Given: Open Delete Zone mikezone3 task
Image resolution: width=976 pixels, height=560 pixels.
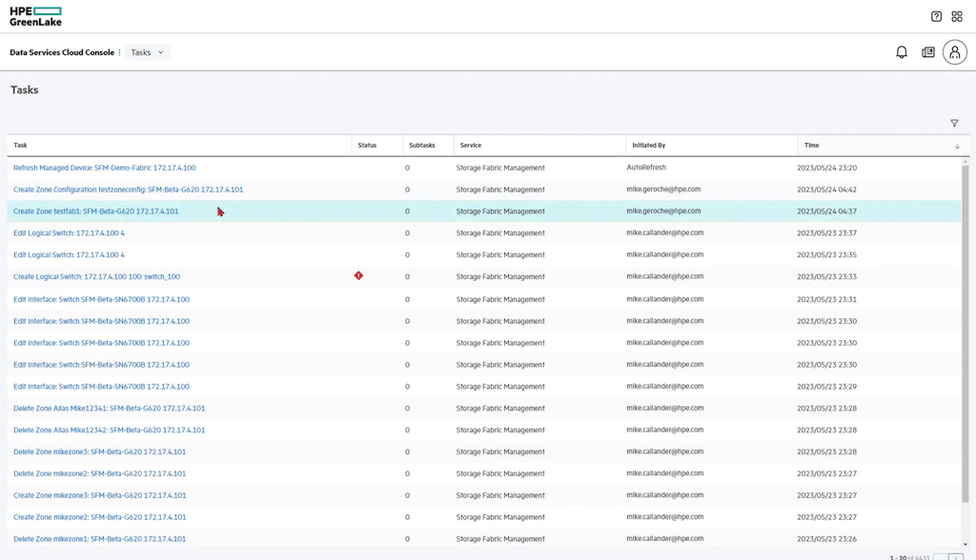Looking at the screenshot, I should [x=99, y=451].
